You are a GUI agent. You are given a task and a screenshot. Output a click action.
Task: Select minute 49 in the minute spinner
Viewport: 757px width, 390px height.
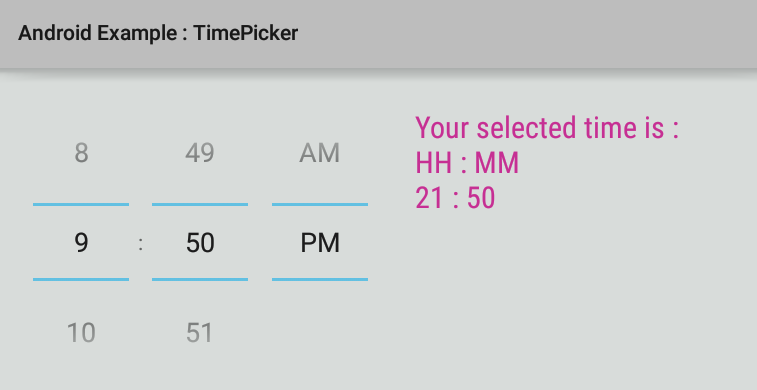[x=200, y=153]
